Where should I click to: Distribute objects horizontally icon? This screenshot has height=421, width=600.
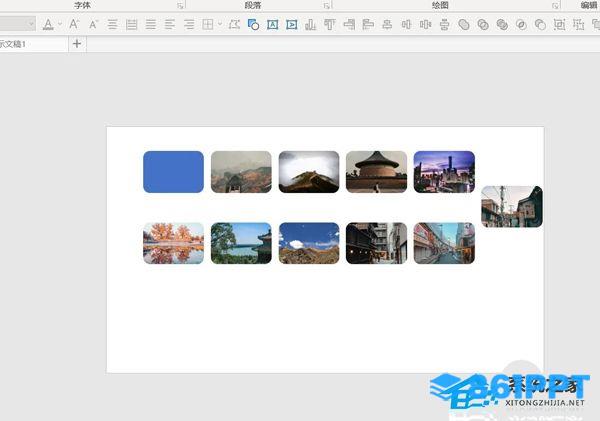pos(425,24)
